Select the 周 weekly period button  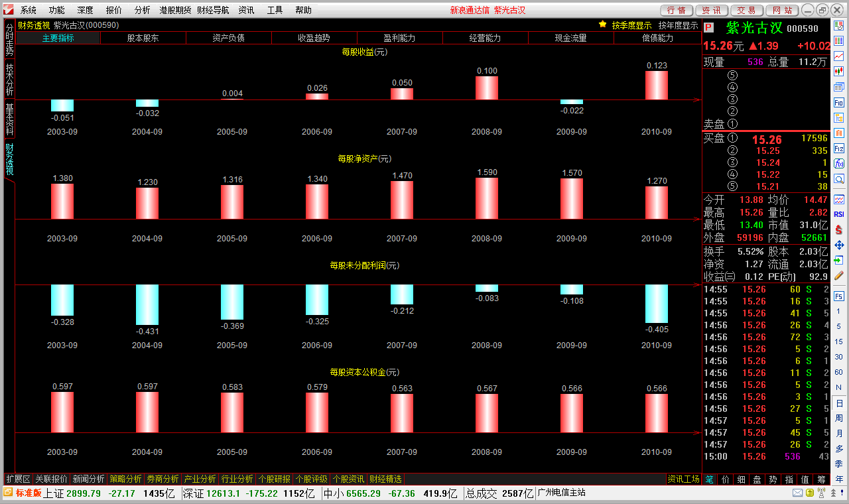pos(839,418)
